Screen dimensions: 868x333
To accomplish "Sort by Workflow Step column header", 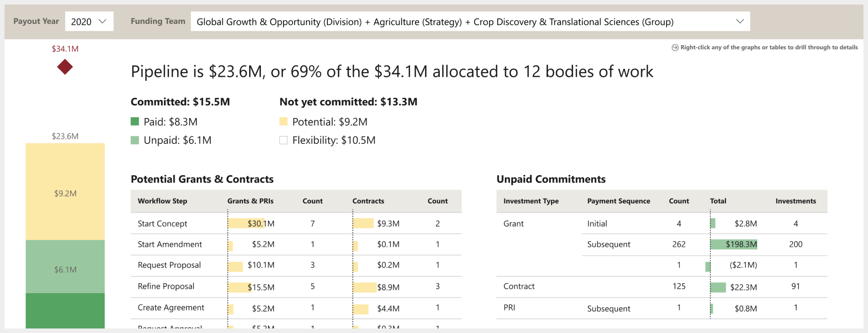I will 162,201.
